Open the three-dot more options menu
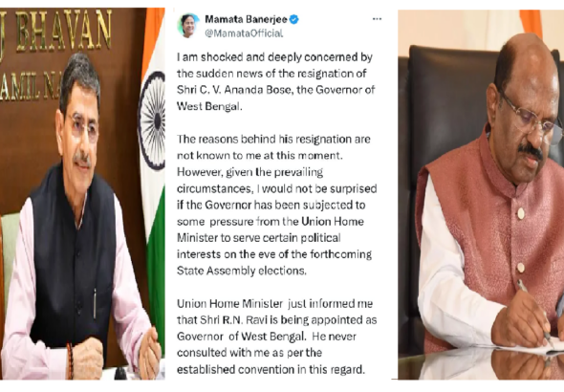564x392 pixels. pyautogui.click(x=377, y=19)
